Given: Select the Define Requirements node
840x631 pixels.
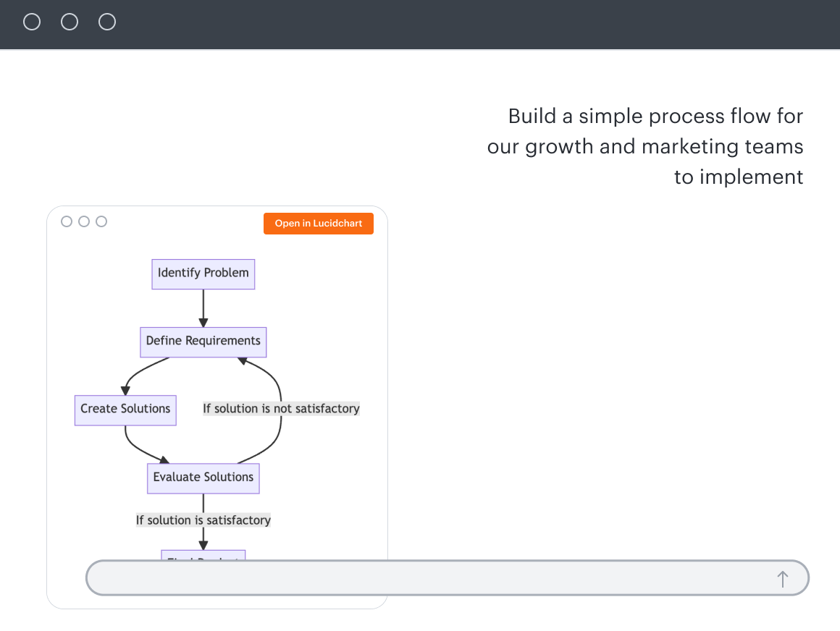Looking at the screenshot, I should pyautogui.click(x=203, y=342).
